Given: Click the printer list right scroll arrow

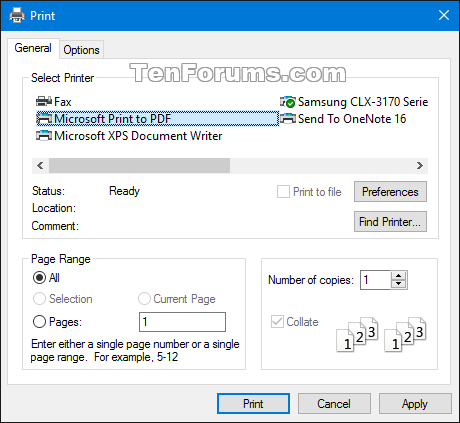Looking at the screenshot, I should (x=420, y=166).
